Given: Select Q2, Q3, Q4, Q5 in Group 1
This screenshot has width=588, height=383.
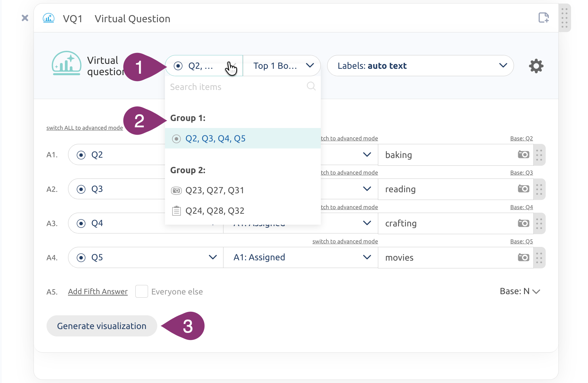Looking at the screenshot, I should 243,138.
